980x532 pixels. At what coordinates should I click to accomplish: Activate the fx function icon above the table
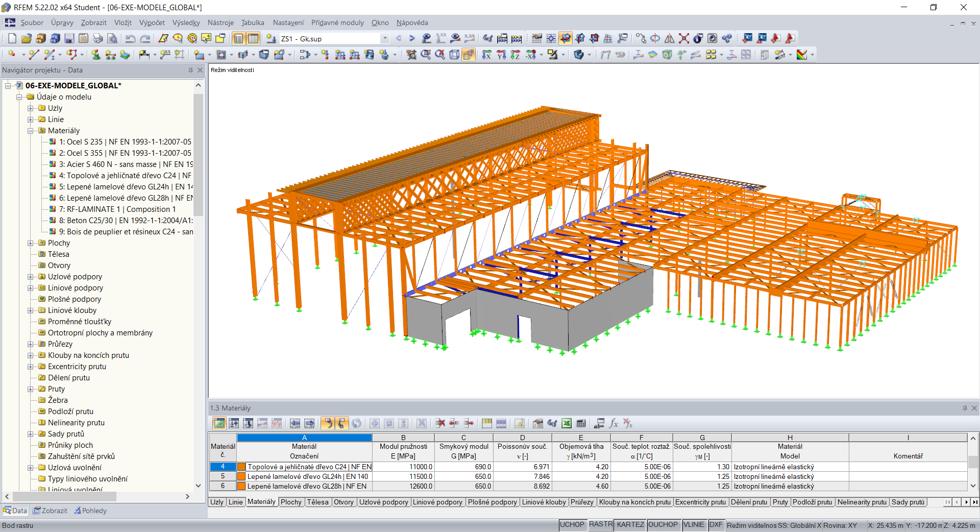pos(613,424)
